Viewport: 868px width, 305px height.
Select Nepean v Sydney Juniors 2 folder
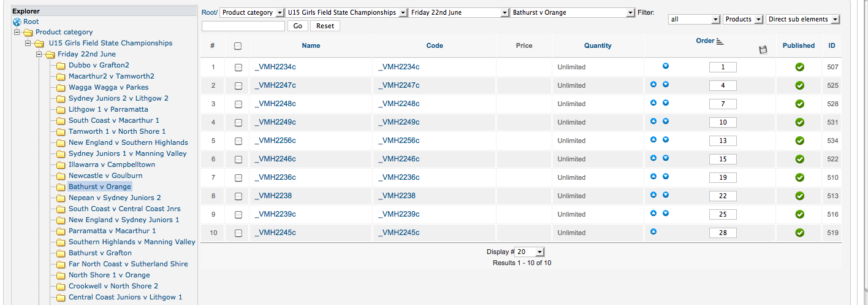click(115, 198)
